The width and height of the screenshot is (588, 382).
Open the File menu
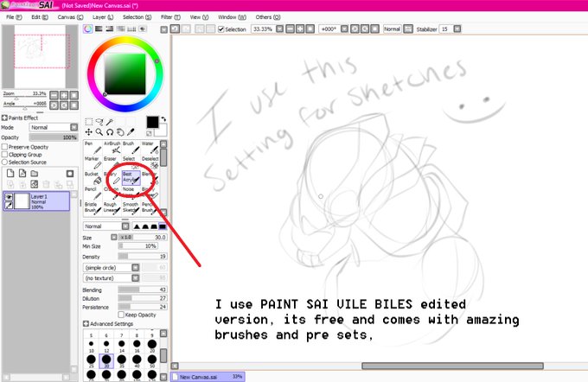click(x=14, y=17)
